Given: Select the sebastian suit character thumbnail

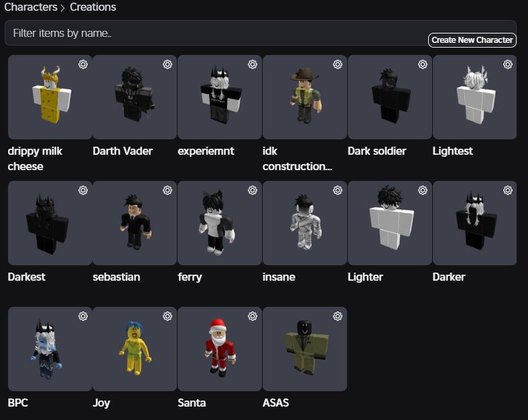Looking at the screenshot, I should tap(135, 223).
